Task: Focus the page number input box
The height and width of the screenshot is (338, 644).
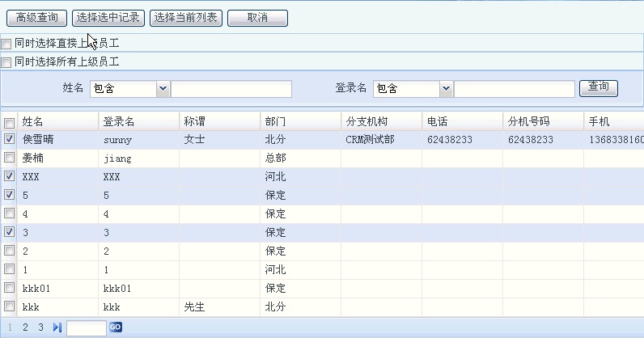Action: [x=86, y=327]
